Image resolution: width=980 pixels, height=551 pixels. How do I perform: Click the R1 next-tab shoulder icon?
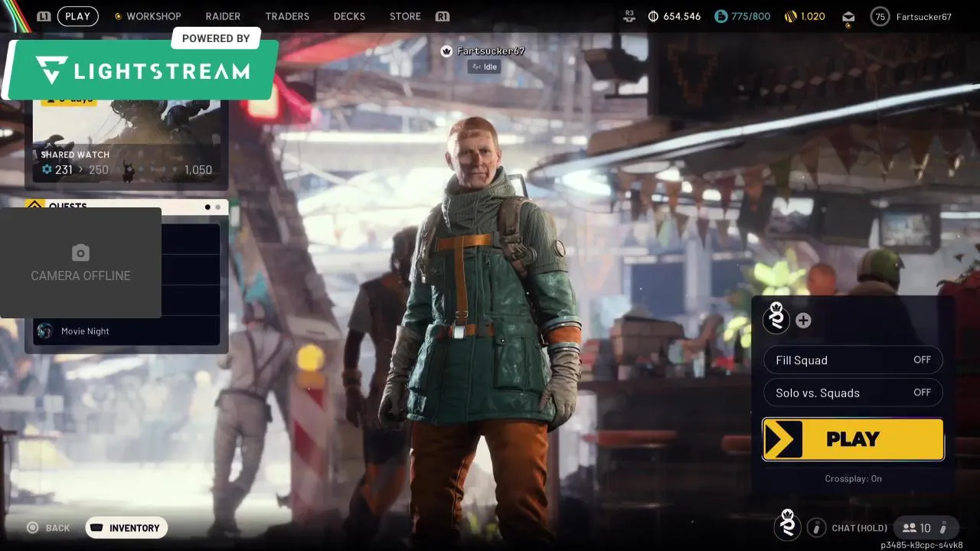(442, 16)
